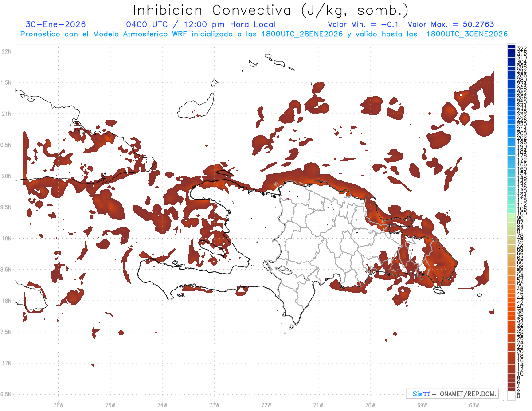Click the Pronóstico con el Modelo Atmosférico WRF line
This screenshot has height=411, width=532.
coord(264,34)
